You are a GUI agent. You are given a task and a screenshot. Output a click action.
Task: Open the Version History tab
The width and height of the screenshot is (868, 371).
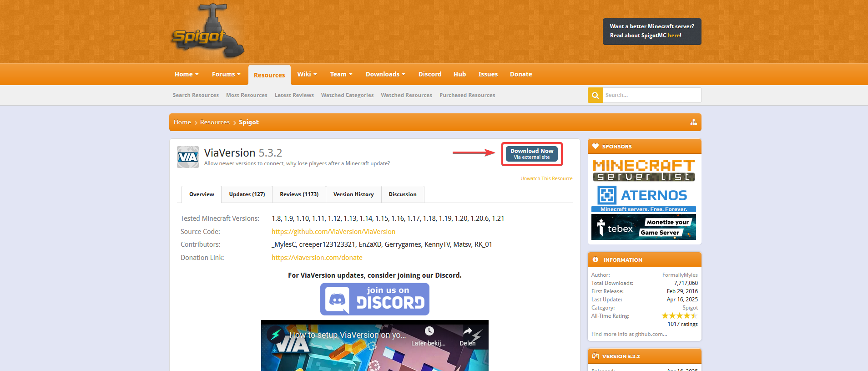(x=353, y=194)
